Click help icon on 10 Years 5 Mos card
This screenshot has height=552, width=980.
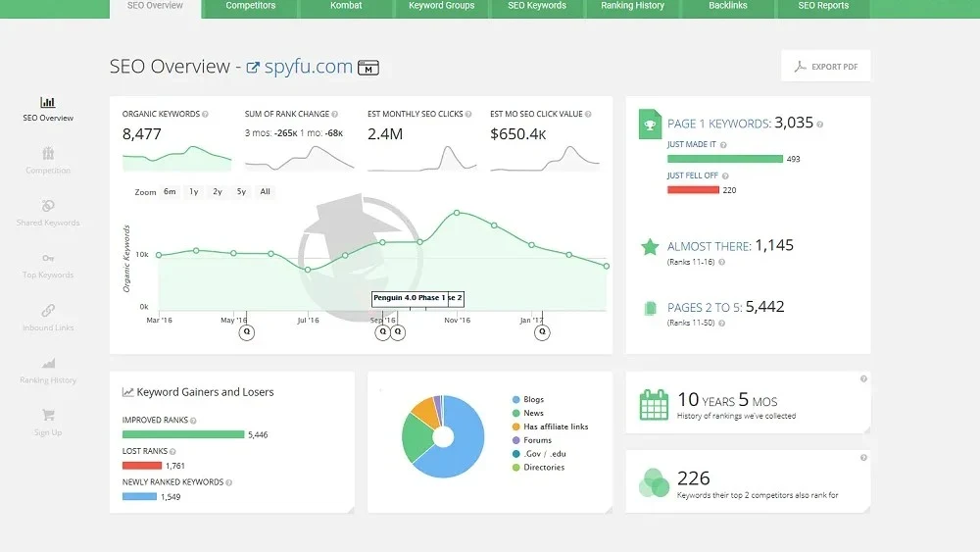click(x=863, y=378)
